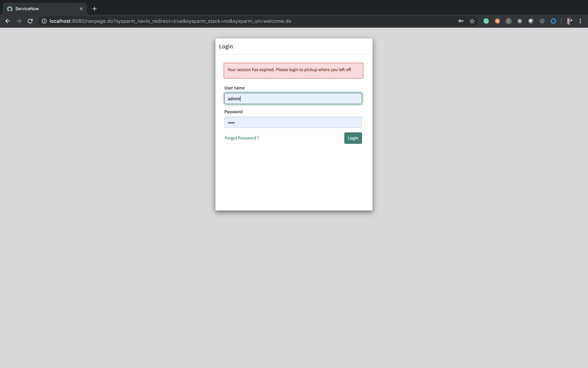Image resolution: width=588 pixels, height=368 pixels.
Task: Close the ServiceNow tab
Action: [x=81, y=9]
